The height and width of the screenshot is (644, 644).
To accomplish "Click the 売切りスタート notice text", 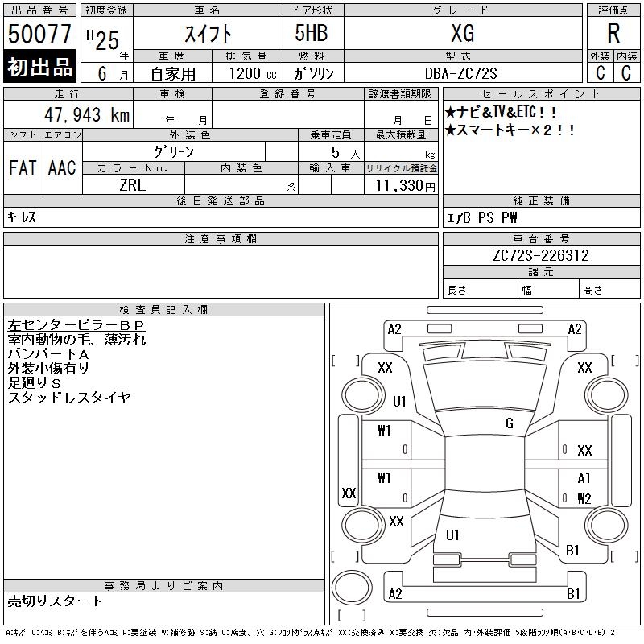I will tap(54, 601).
